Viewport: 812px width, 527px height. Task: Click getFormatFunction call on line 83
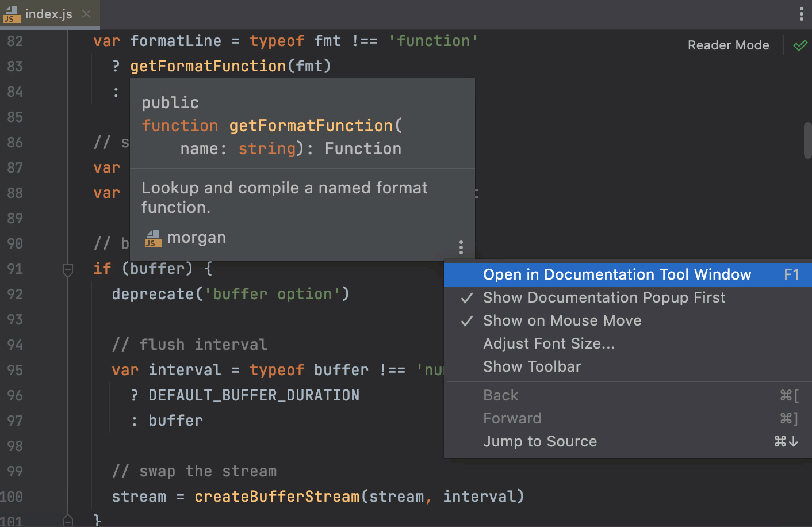pyautogui.click(x=208, y=66)
